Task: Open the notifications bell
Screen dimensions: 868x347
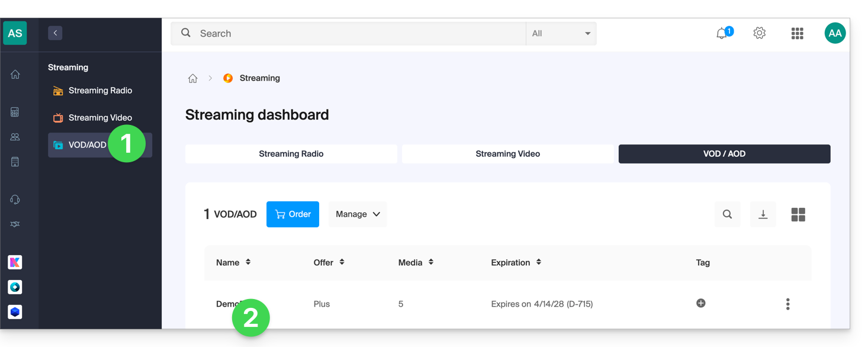Action: 722,33
